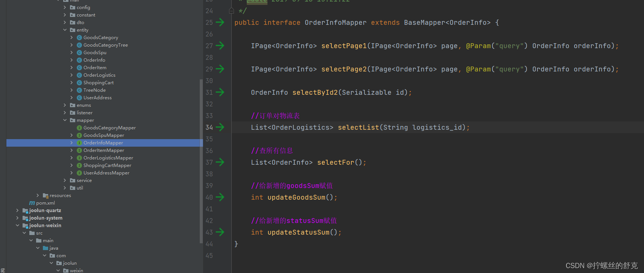Click the gutter arrow beside selectById2 line 31
The image size is (644, 273).
pyautogui.click(x=220, y=93)
